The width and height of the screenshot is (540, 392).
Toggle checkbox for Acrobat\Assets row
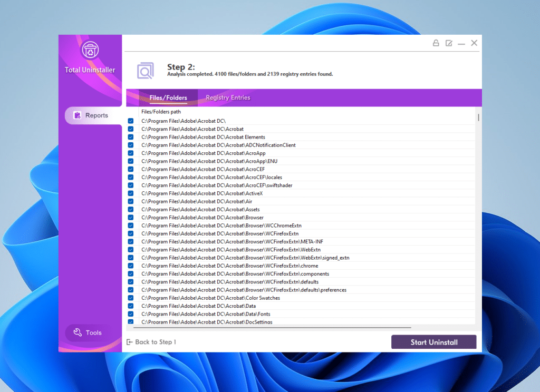[131, 210]
